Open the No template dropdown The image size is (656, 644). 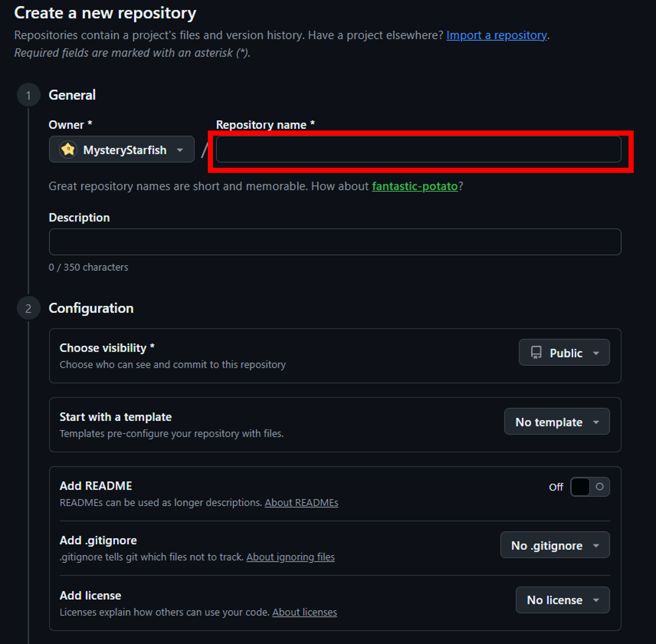coord(556,422)
